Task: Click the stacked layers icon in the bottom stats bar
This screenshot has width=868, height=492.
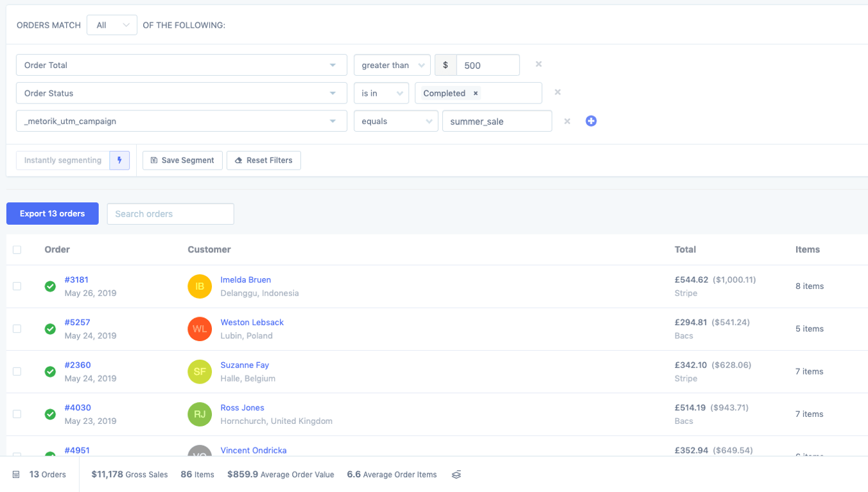Action: click(x=456, y=474)
